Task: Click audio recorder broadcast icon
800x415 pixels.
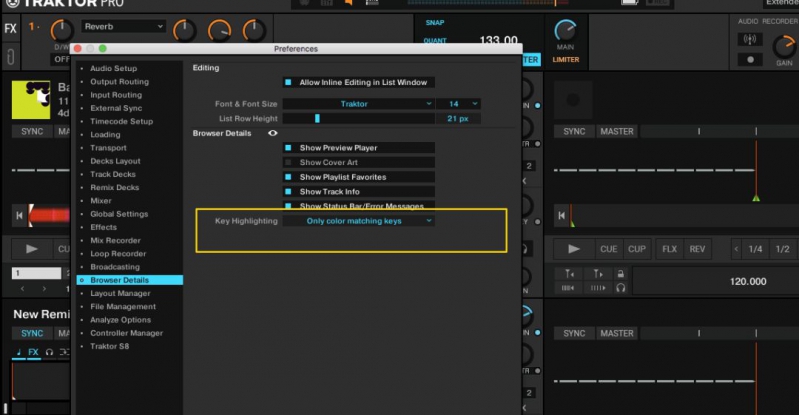Action: pyautogui.click(x=749, y=40)
